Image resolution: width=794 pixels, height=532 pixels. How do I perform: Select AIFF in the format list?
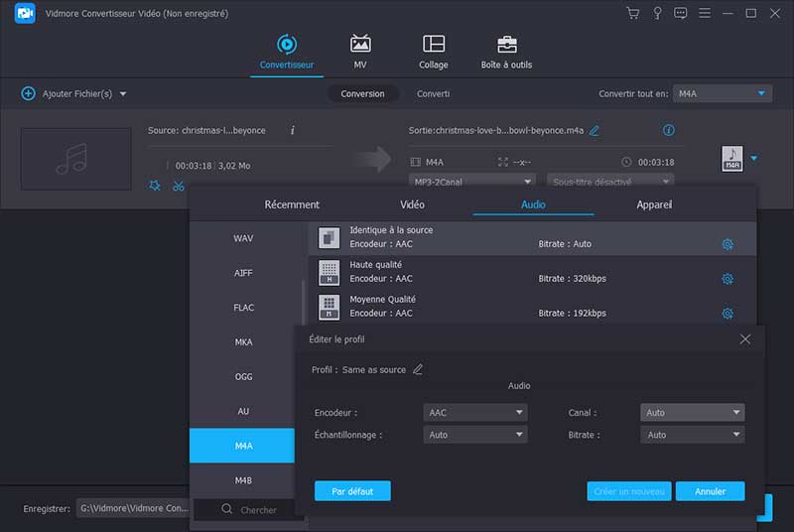243,273
